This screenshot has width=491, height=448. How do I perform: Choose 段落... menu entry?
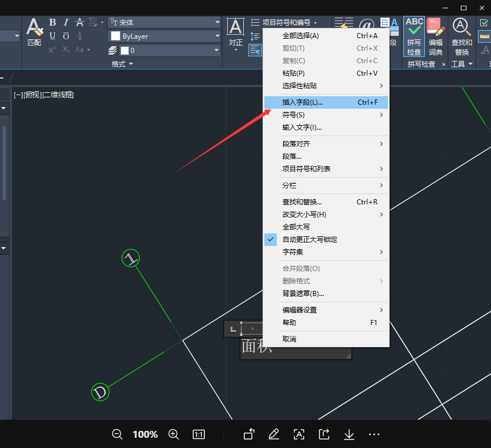click(326, 157)
